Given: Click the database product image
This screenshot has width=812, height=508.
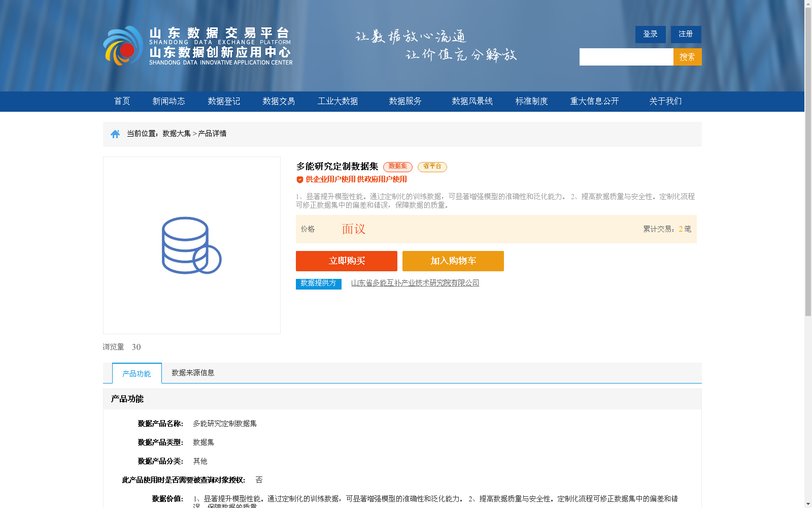Looking at the screenshot, I should click(x=192, y=245).
